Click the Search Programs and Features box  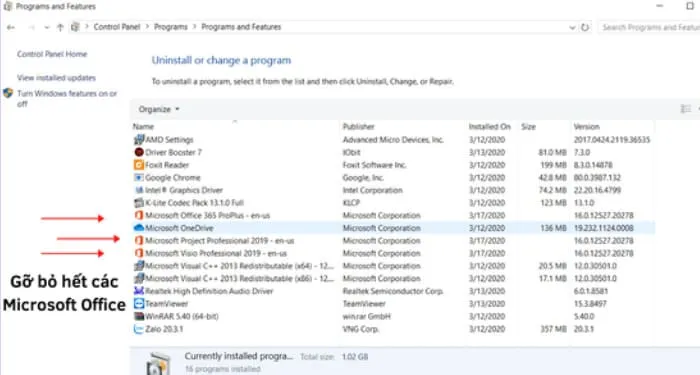(x=650, y=27)
